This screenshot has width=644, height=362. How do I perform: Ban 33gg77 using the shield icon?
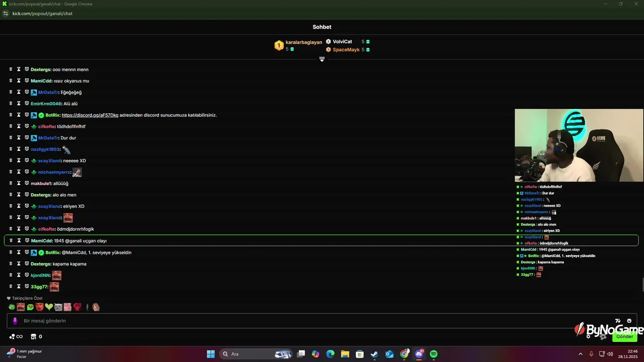27,287
